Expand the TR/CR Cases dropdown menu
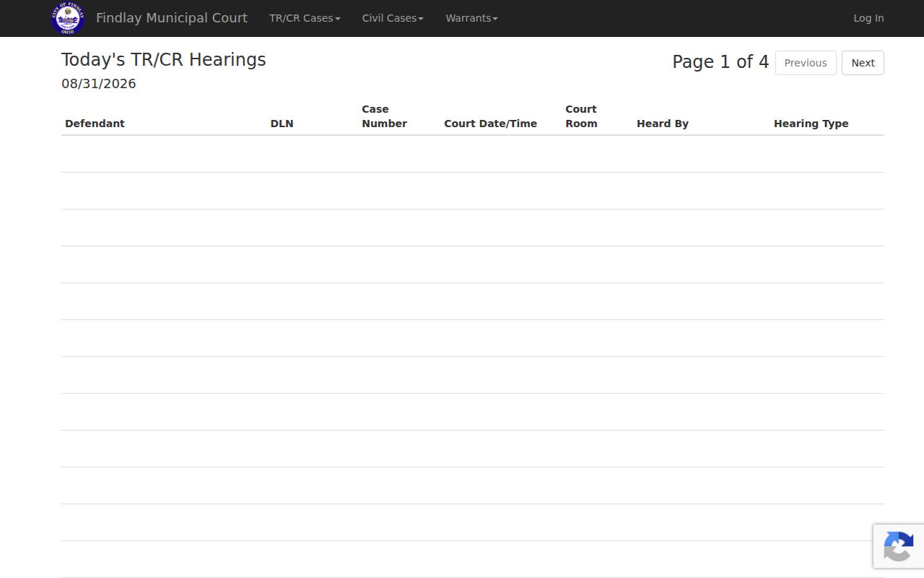The image size is (924, 578). tap(305, 18)
